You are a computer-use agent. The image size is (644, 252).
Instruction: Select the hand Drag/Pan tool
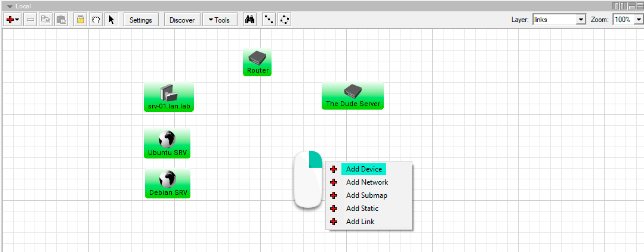click(96, 20)
